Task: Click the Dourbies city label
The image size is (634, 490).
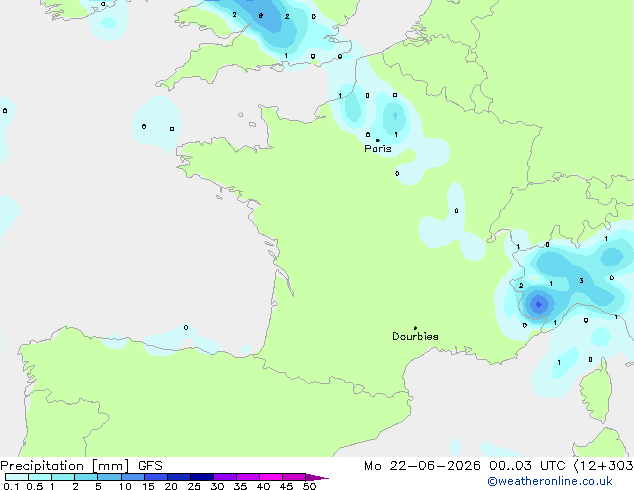Action: coord(415,336)
